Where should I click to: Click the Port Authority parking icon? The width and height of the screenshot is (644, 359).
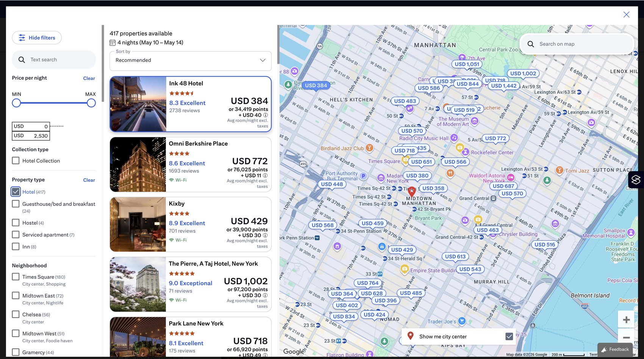point(363,176)
